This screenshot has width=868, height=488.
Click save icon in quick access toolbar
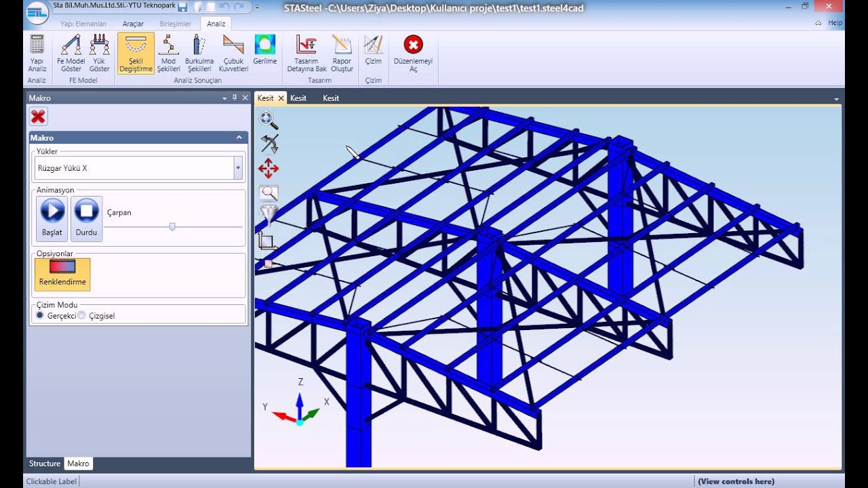point(182,7)
